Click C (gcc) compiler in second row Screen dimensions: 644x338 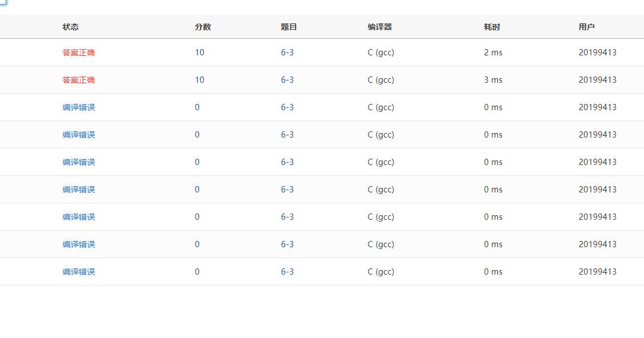click(380, 80)
